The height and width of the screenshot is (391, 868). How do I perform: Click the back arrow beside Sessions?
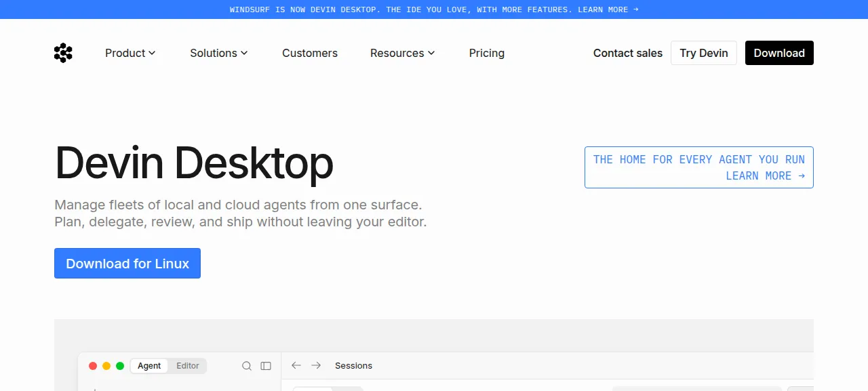(x=296, y=365)
